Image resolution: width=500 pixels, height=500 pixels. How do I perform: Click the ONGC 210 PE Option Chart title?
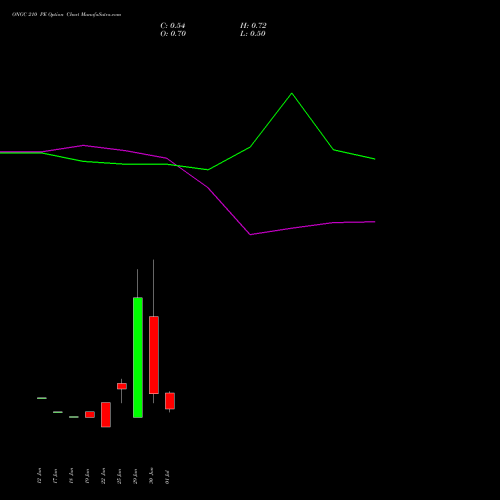tap(66, 15)
